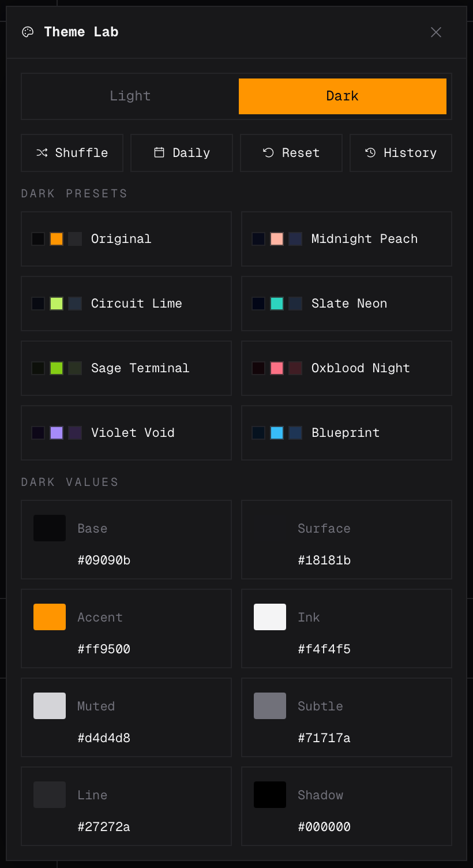Edit the Ink hex value #f4f4f5

[324, 649]
